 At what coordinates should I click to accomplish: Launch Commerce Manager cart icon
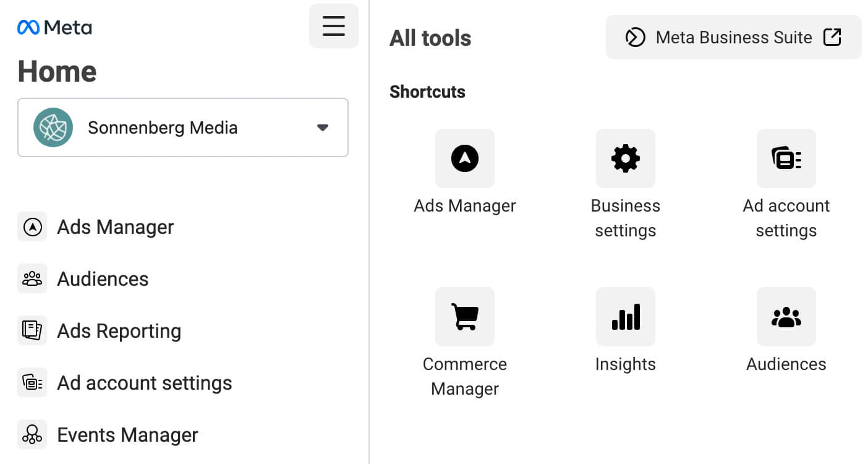[465, 317]
